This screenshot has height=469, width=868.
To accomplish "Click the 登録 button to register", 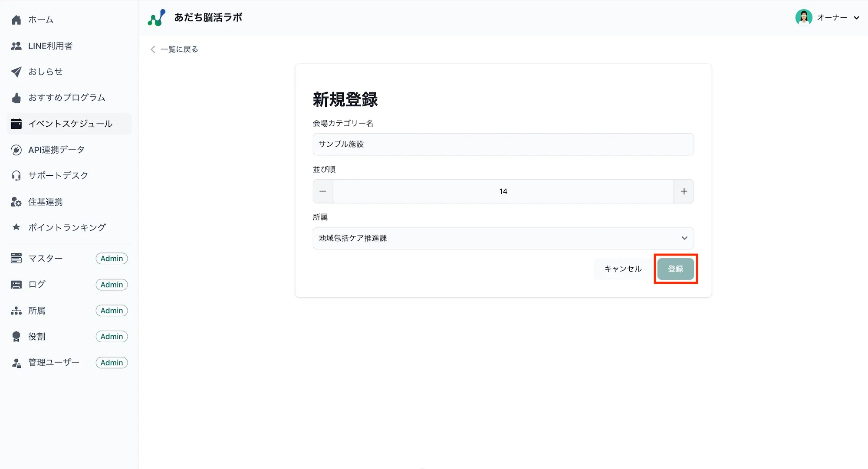I will [x=675, y=269].
